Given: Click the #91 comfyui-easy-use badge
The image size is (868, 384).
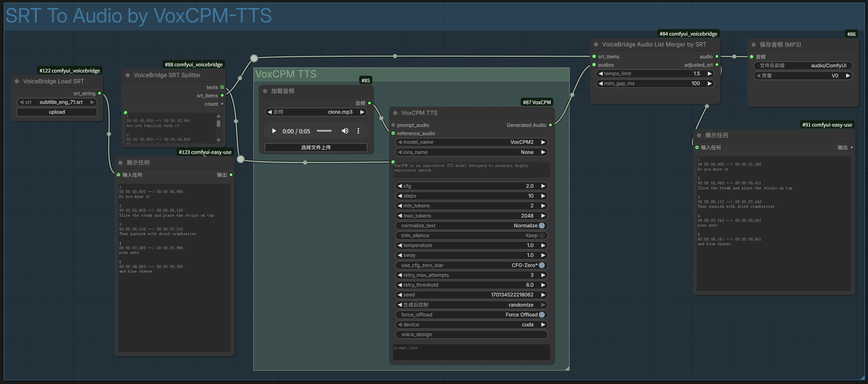Looking at the screenshot, I should coord(827,125).
